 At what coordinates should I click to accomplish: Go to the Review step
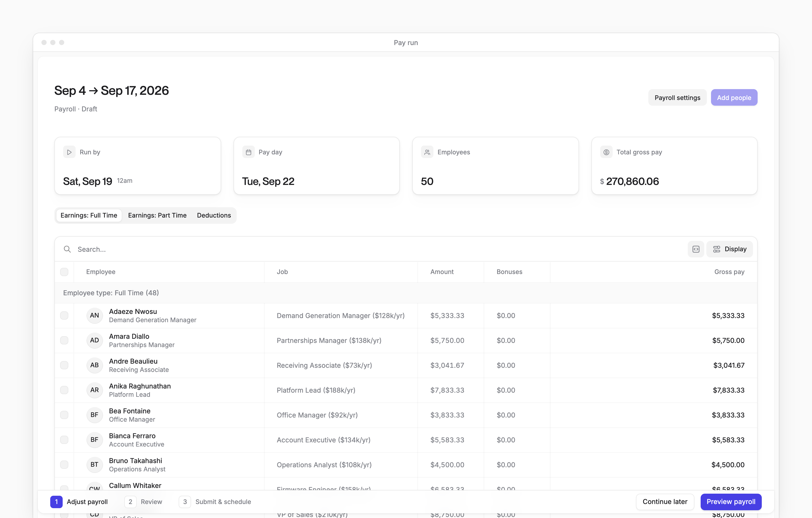click(x=143, y=502)
